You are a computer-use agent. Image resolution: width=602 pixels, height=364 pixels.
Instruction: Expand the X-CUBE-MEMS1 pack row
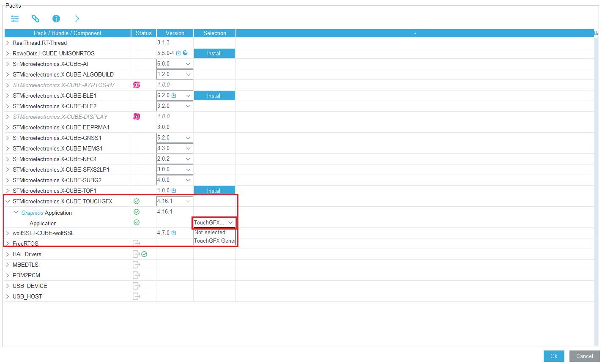8,148
